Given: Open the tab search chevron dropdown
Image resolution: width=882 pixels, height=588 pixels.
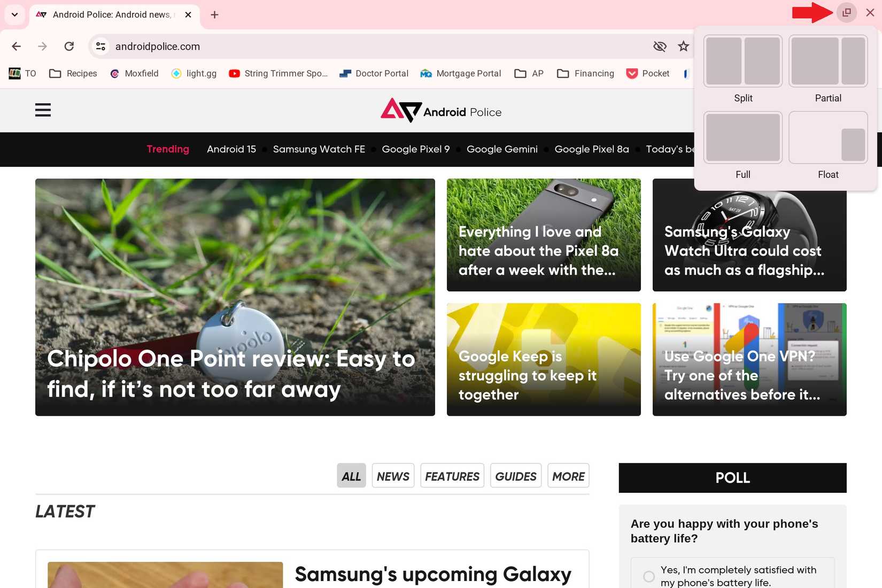Looking at the screenshot, I should click(14, 14).
